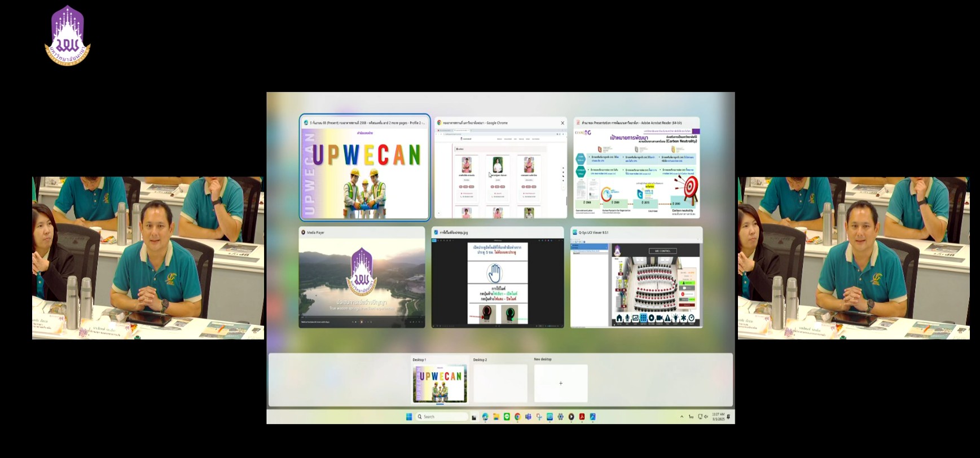Image resolution: width=980 pixels, height=458 pixels.
Task: Toggle the Task View taskbar icon
Action: 474,417
